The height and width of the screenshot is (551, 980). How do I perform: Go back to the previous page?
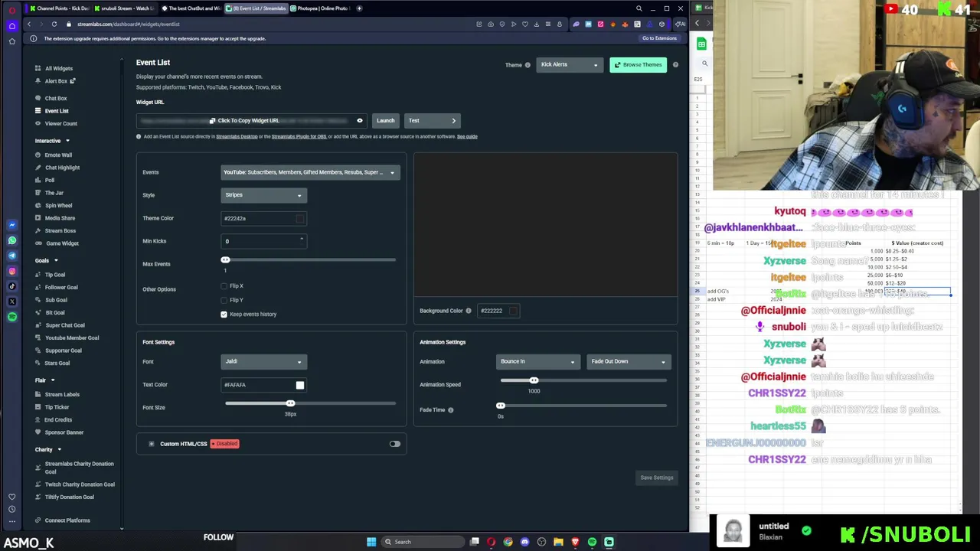tap(29, 24)
